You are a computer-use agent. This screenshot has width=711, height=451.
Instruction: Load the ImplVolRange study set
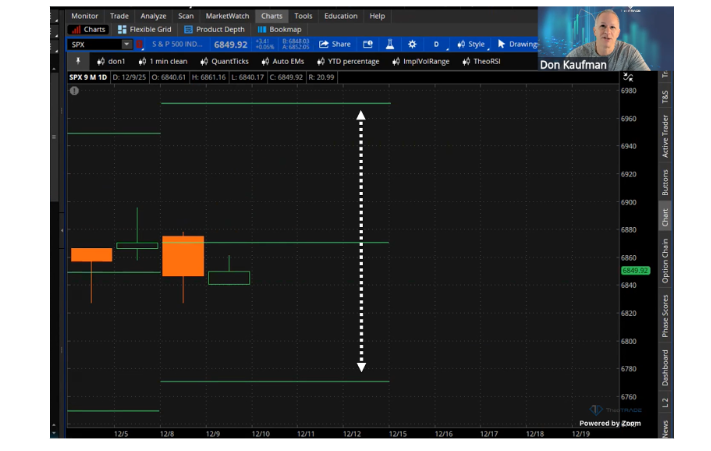point(421,61)
